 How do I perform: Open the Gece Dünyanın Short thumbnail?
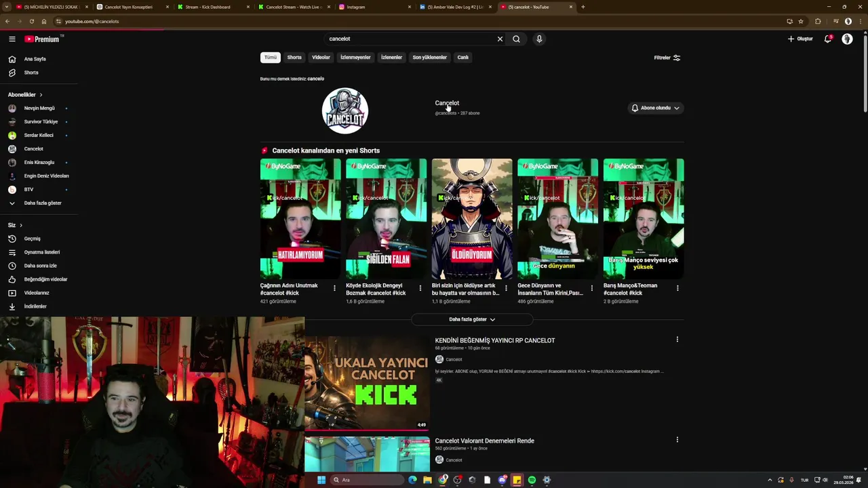pos(557,219)
